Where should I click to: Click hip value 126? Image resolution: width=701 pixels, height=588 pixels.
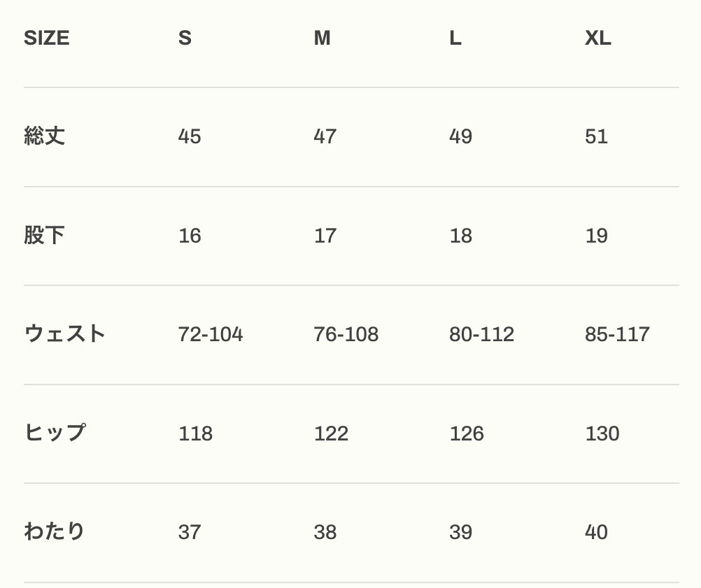click(467, 433)
